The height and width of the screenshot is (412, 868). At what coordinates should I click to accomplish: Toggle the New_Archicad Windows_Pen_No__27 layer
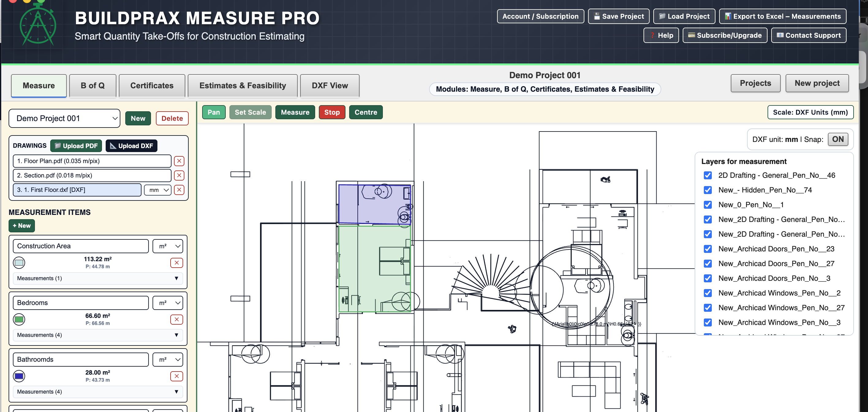click(x=708, y=308)
